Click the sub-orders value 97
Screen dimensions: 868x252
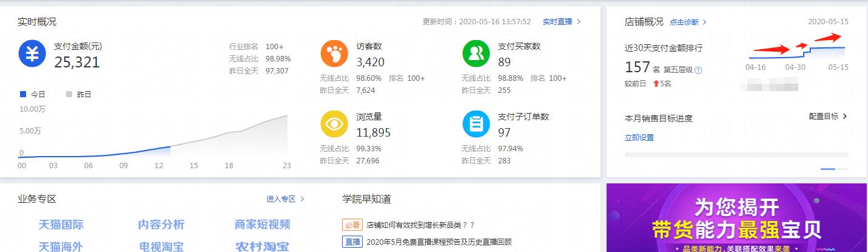[504, 132]
